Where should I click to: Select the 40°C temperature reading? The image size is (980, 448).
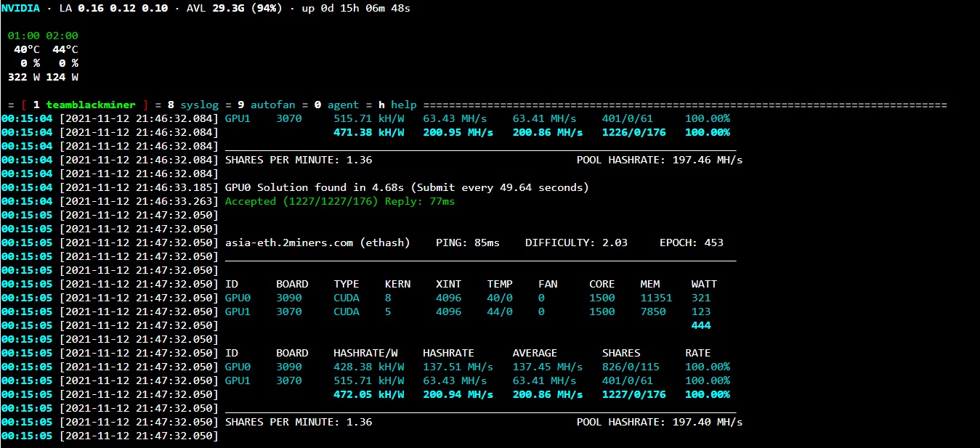point(27,49)
